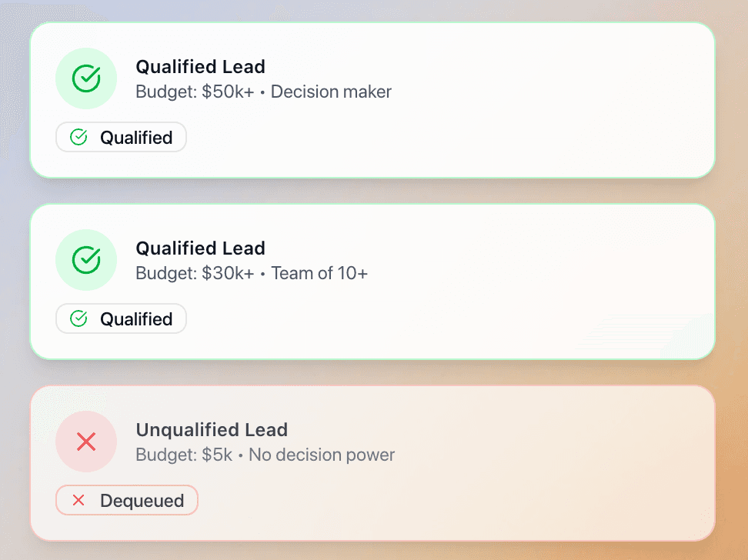Screen dimensions: 748x560
Task: Click the circular green status icon on the $50k+ lead
Action: (85, 78)
